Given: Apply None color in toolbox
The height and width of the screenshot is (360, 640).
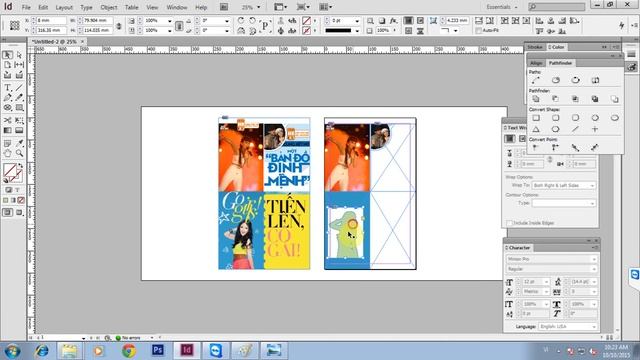Looking at the screenshot, I should (x=21, y=200).
